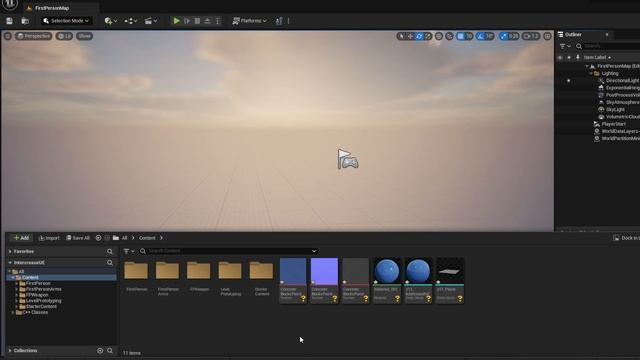Open the viewport options hamburger menu
640x360 pixels.
pos(8,36)
